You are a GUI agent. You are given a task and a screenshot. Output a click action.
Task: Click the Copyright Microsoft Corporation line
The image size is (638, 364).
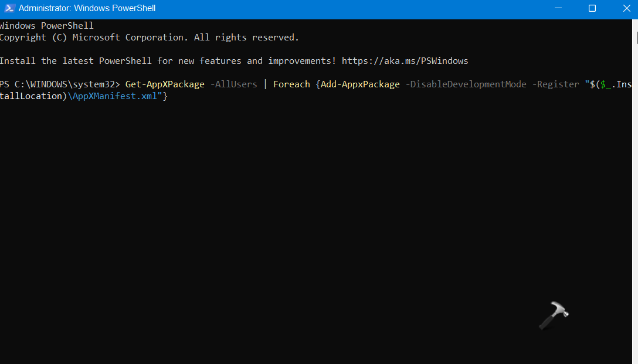149,38
